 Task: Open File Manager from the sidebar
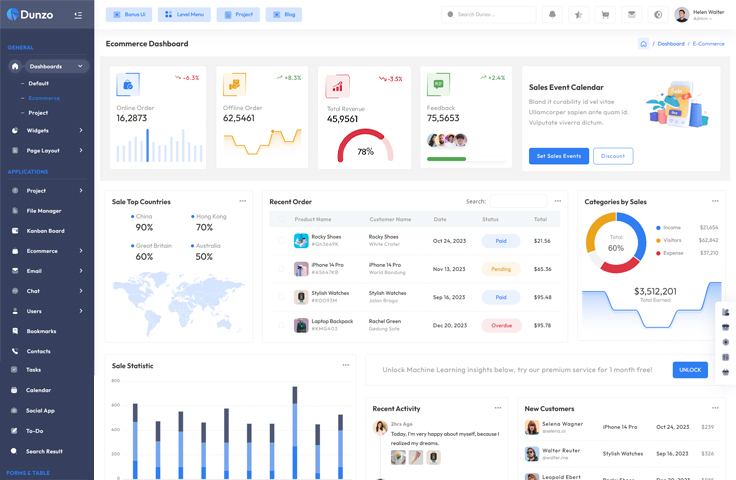point(44,211)
